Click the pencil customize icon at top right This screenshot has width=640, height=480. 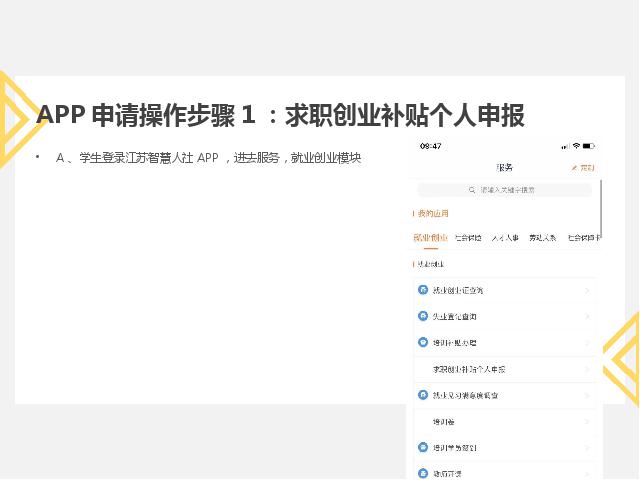(x=575, y=167)
